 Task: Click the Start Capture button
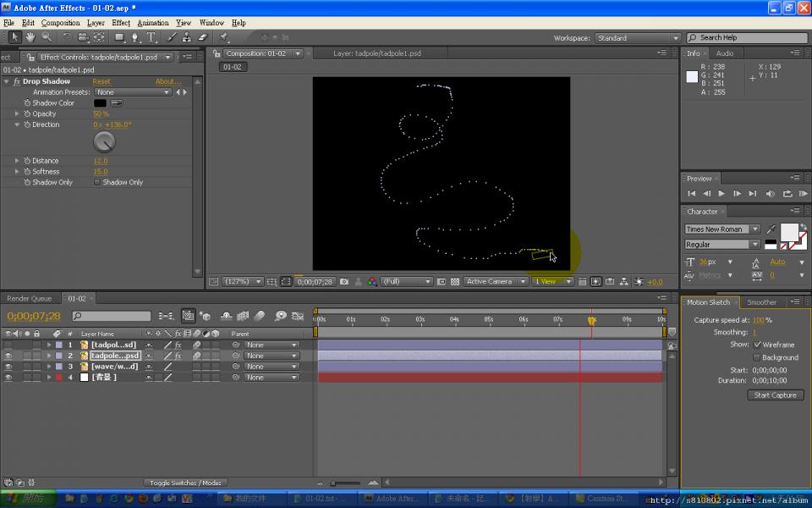click(775, 395)
